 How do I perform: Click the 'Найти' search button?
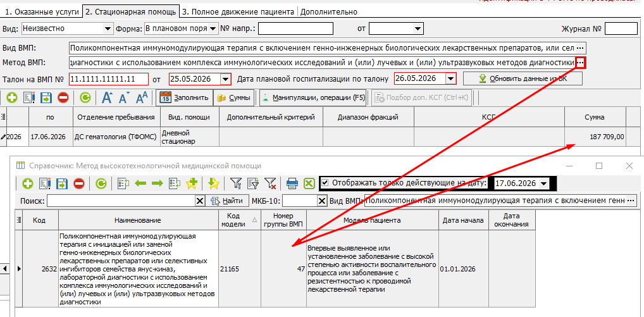point(227,201)
